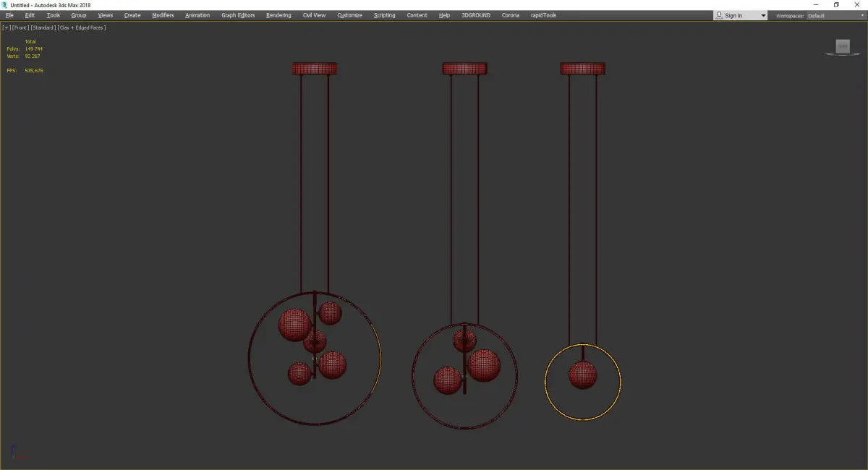The height and width of the screenshot is (470, 868).
Task: Select the middle lamp ceiling canopy
Action: point(464,69)
